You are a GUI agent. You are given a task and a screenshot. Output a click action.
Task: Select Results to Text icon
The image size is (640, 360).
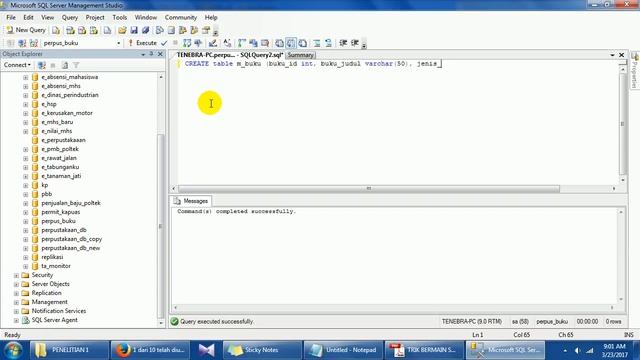279,43
